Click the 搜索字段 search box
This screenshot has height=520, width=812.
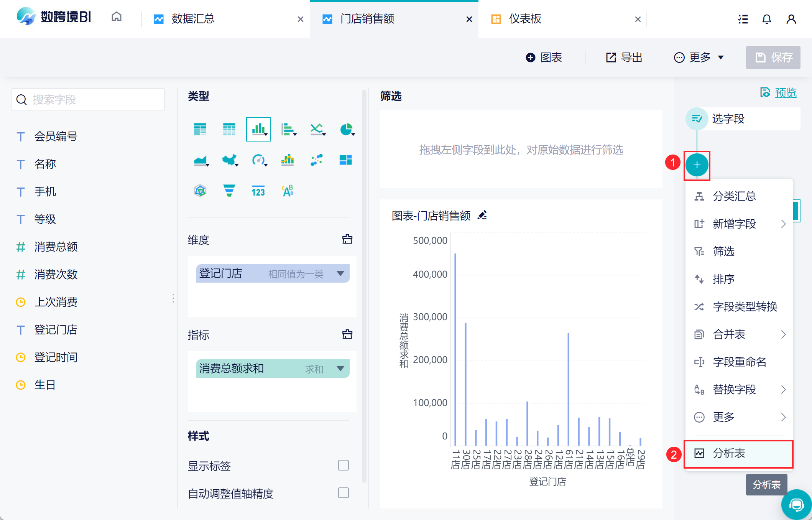(88, 100)
